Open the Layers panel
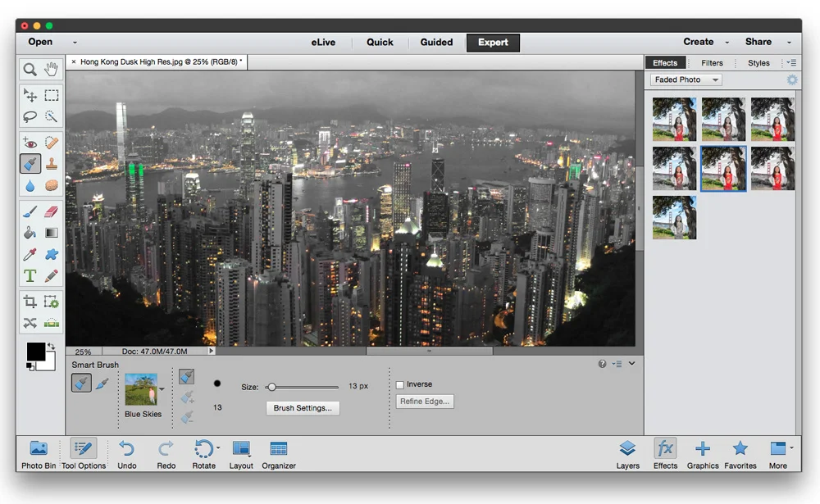820x504 pixels. [627, 455]
